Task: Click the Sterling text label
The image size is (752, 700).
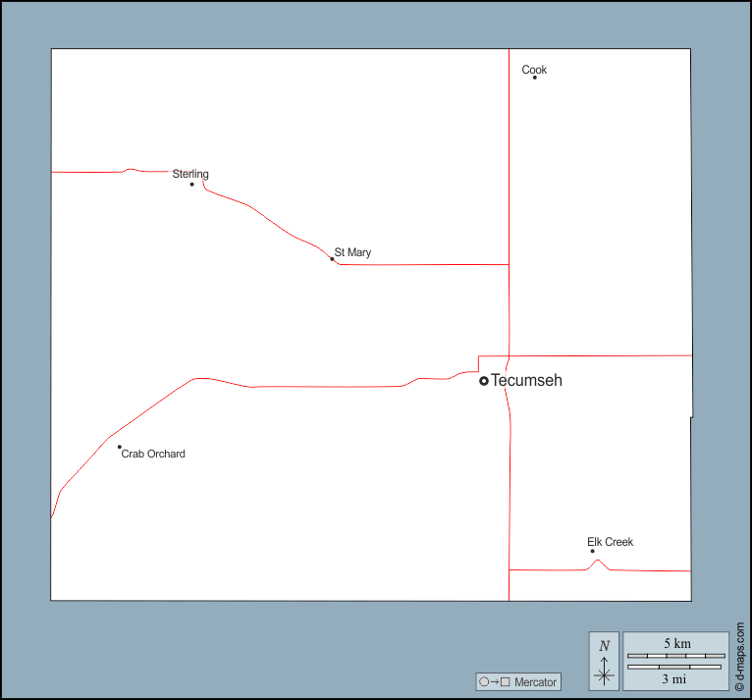Action: pyautogui.click(x=190, y=174)
